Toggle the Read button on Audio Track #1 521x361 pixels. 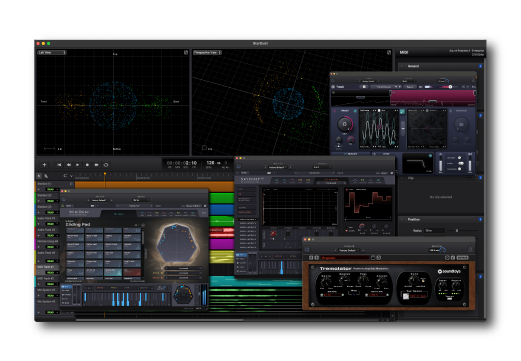(x=50, y=224)
